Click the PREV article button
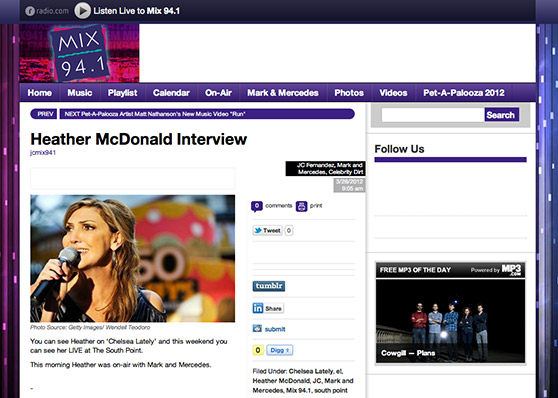 coord(44,114)
